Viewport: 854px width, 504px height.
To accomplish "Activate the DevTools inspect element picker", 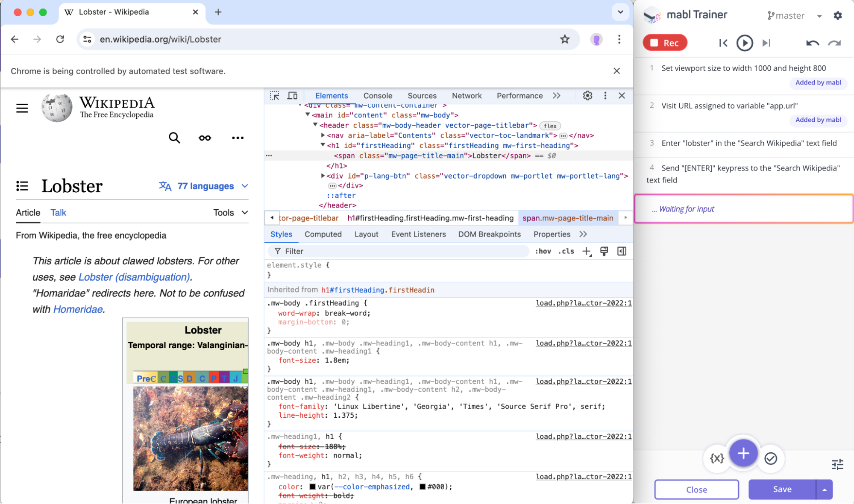I will point(275,96).
